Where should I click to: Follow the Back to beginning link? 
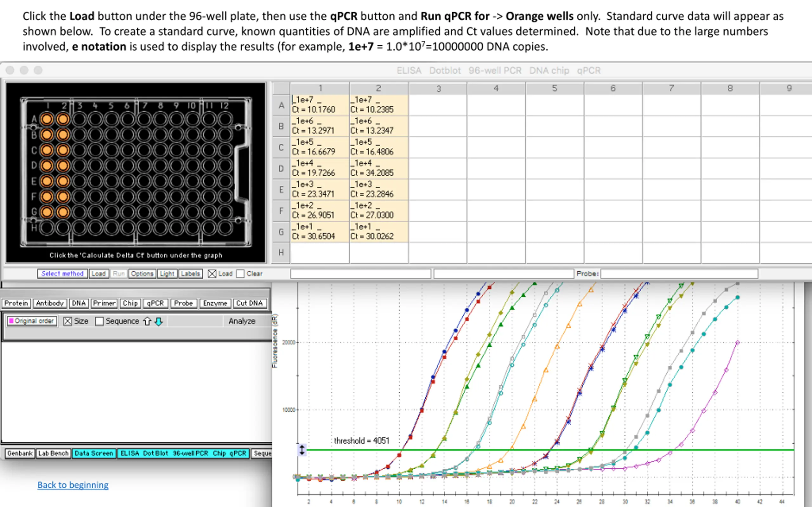tap(73, 485)
